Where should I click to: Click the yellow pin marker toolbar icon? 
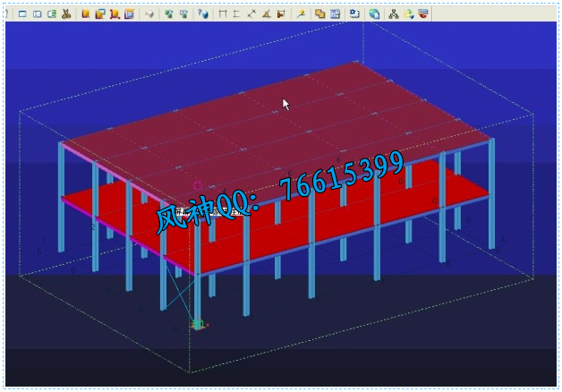301,14
